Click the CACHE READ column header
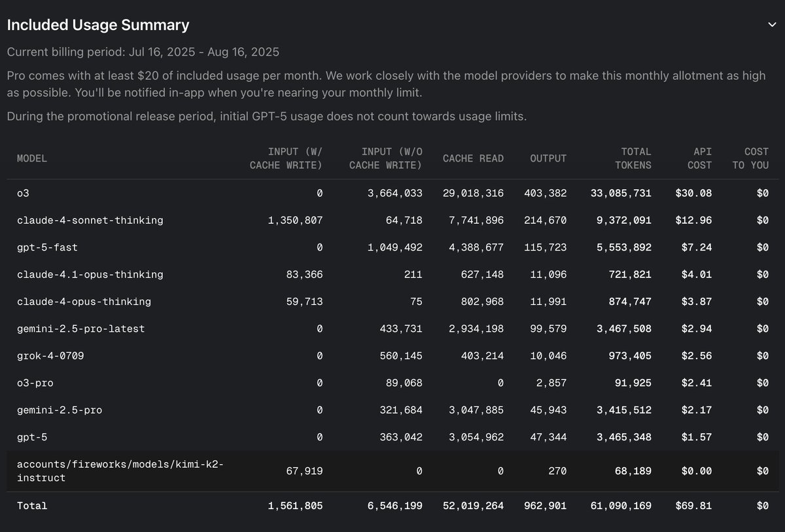 pos(473,158)
